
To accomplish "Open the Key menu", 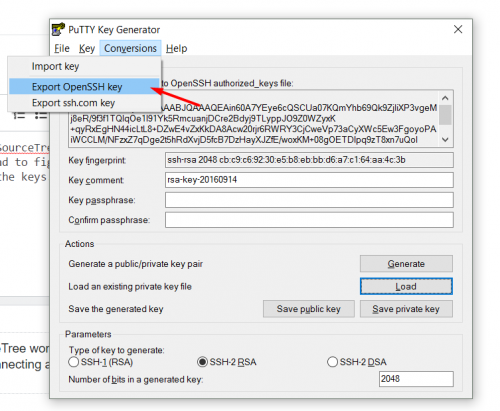I will pos(87,48).
